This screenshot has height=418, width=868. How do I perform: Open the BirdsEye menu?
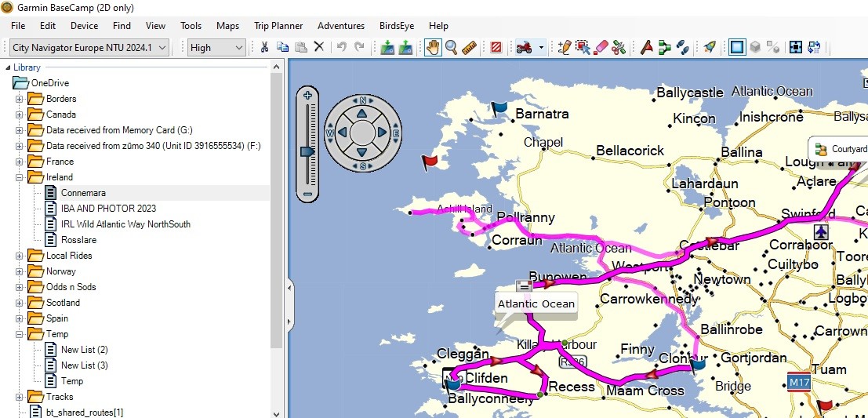396,25
